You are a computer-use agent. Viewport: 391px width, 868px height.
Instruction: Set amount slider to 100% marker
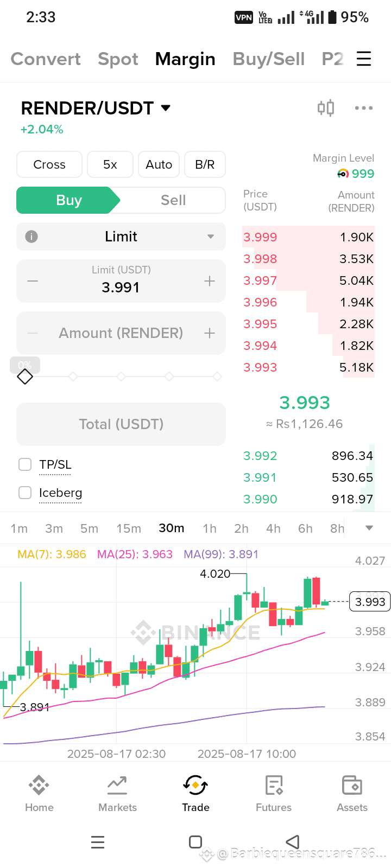[x=217, y=376]
